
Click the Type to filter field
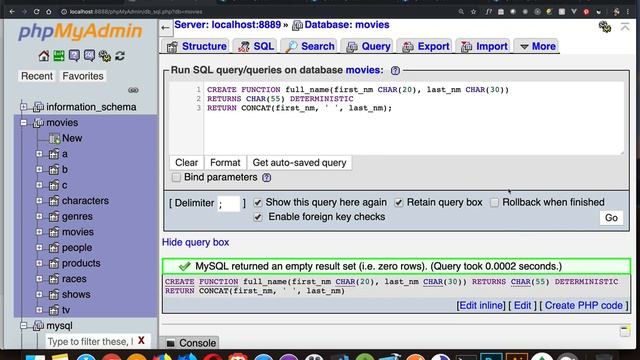pyautogui.click(x=90, y=341)
